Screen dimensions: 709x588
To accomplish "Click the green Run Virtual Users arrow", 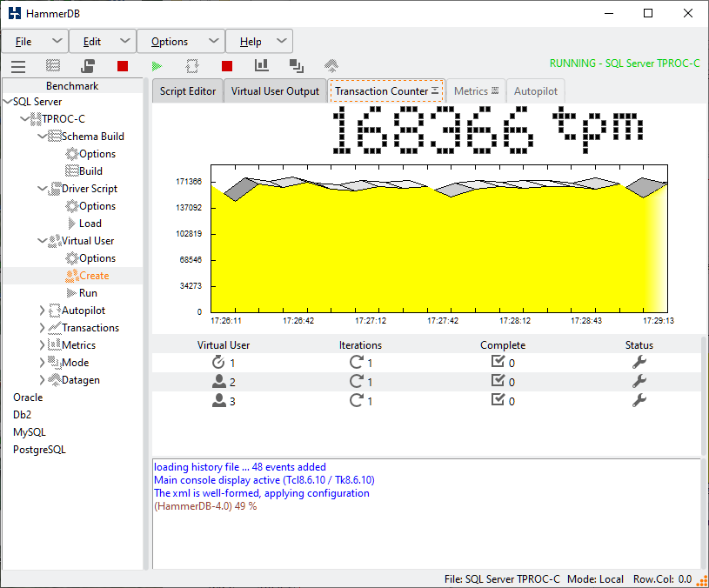I will [157, 66].
